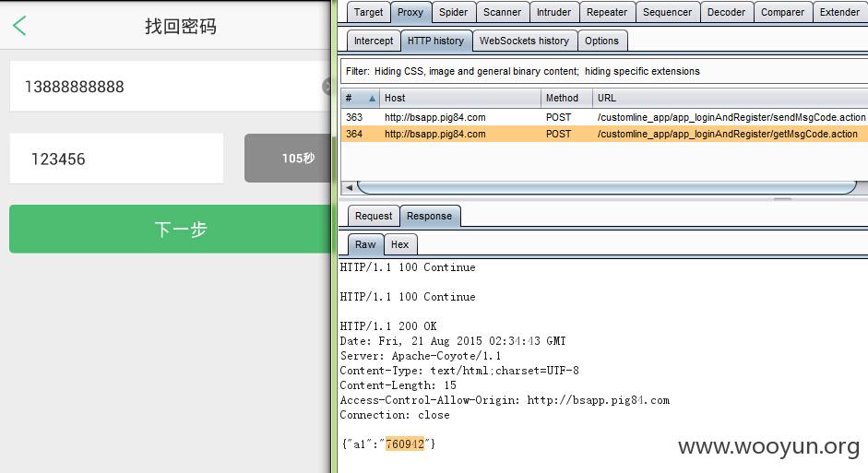
Task: Select history row 363 sendMsgCode.action
Action: 604,117
